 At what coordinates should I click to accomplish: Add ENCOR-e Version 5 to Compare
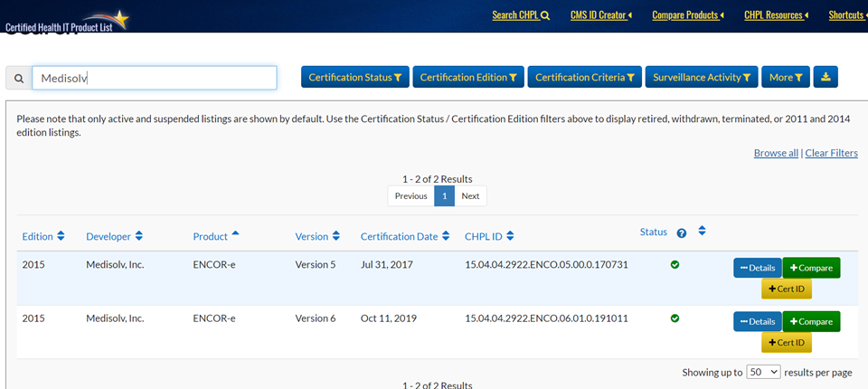[x=811, y=268]
